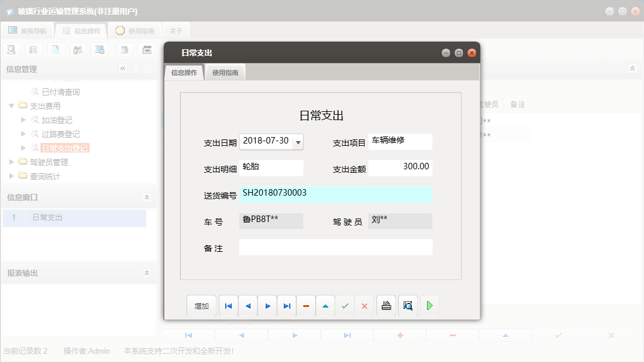Delete the current record with the minus icon
644x362 pixels.
point(306,305)
